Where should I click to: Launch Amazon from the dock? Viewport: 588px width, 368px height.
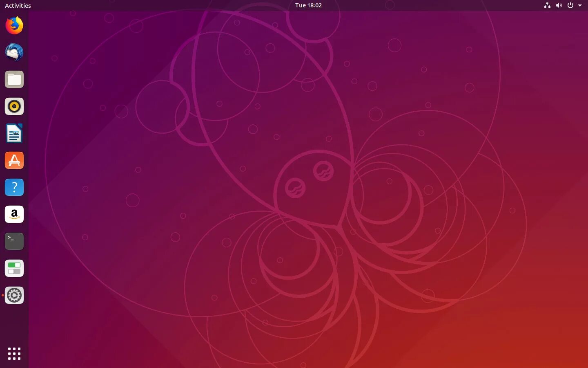click(x=14, y=214)
